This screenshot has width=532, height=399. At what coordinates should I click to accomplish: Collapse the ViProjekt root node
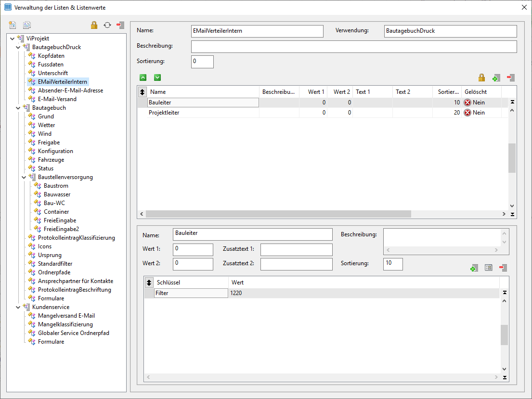pyautogui.click(x=12, y=39)
